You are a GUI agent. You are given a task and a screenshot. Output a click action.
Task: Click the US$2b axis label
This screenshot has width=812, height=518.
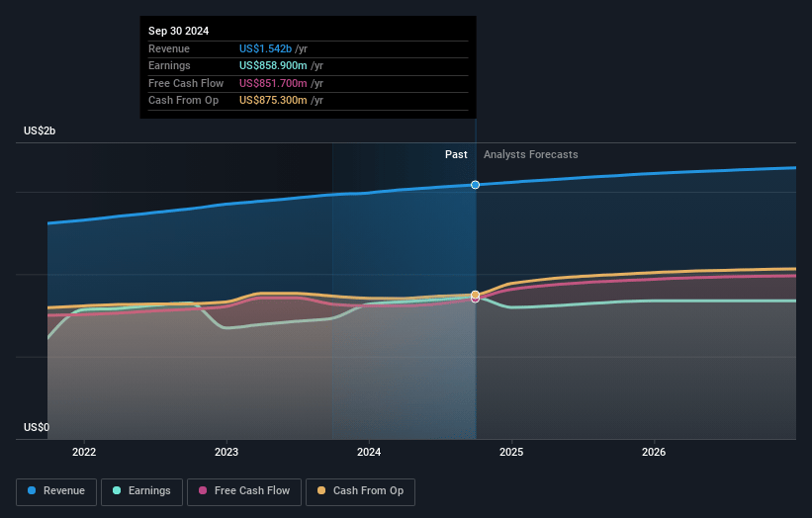click(40, 130)
